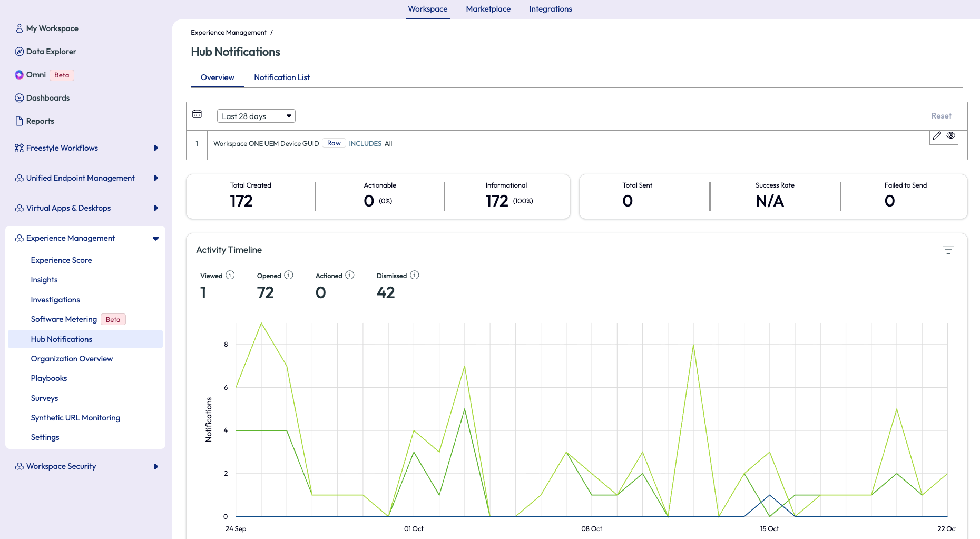Select the Omni Beta feature in sidebar
The height and width of the screenshot is (539, 980).
[35, 75]
